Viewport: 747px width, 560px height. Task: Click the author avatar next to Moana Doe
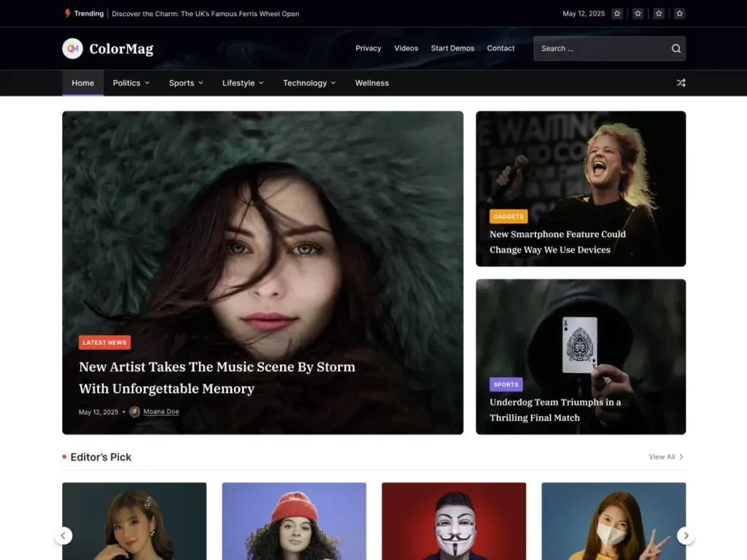click(133, 411)
